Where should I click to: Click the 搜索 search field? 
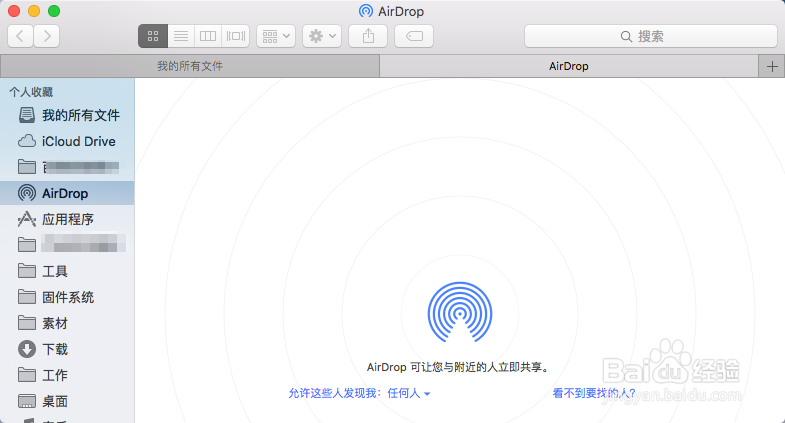click(x=651, y=36)
